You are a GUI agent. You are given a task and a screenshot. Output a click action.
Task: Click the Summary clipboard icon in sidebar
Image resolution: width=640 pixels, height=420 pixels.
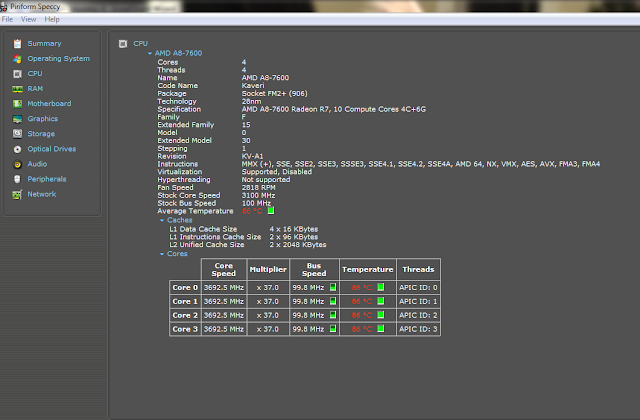pyautogui.click(x=17, y=44)
